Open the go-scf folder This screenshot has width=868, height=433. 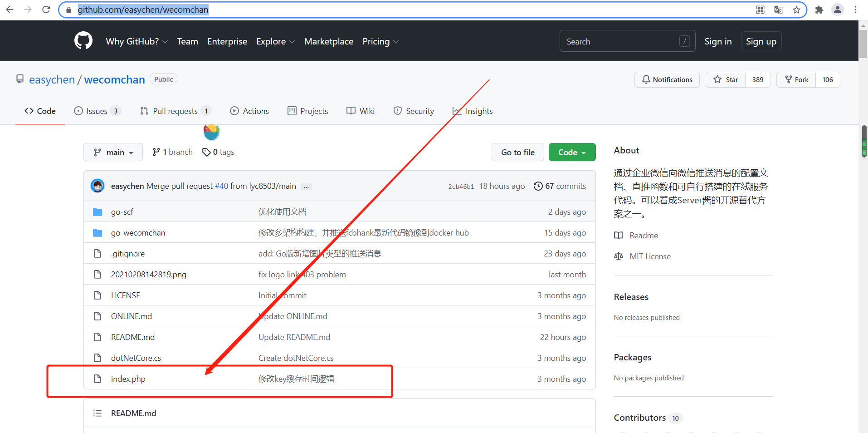click(x=122, y=212)
